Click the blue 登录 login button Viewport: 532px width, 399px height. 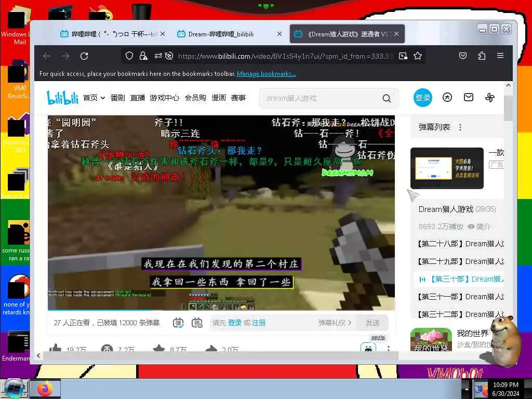(423, 98)
